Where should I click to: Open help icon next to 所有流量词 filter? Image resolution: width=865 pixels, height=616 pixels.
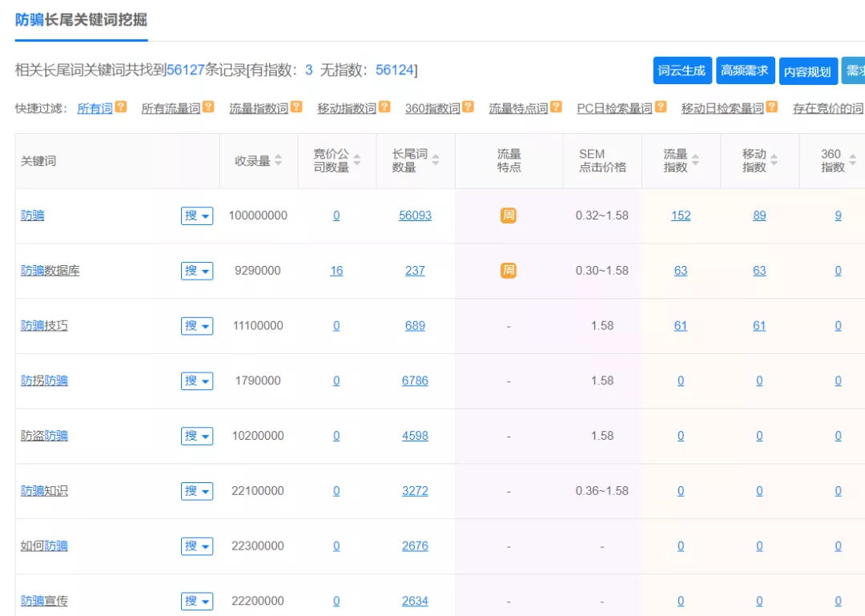[208, 107]
